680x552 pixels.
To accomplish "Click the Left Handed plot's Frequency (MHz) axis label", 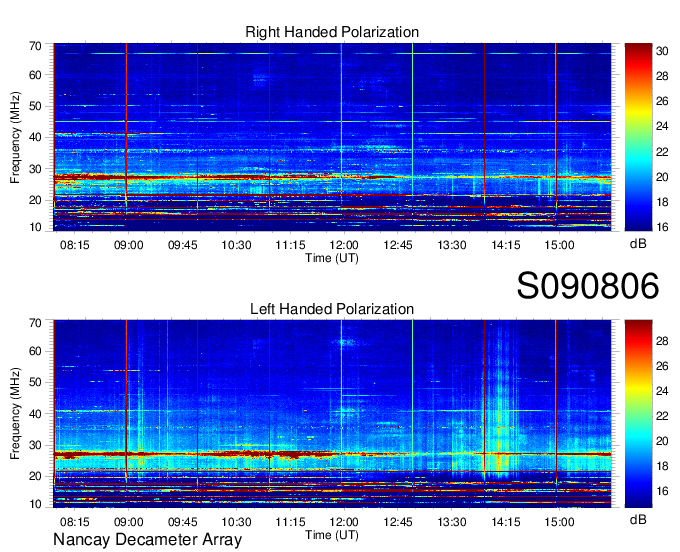I will (x=15, y=414).
